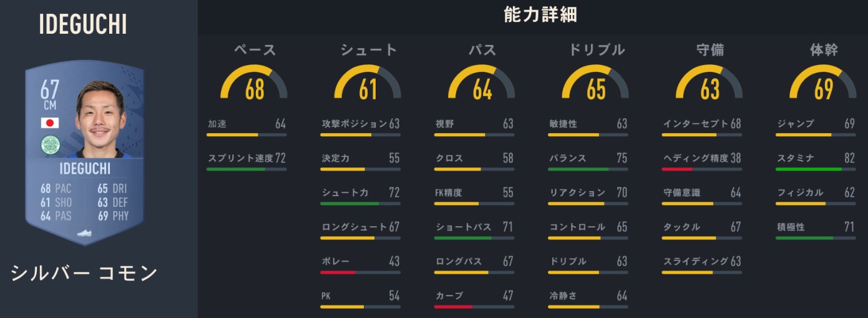Click the パス gauge showing 64
Image resolution: width=868 pixels, height=318 pixels.
pyautogui.click(x=482, y=86)
